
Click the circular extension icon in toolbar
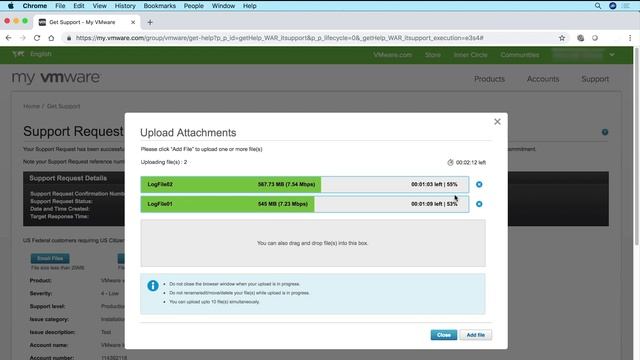click(x=595, y=38)
